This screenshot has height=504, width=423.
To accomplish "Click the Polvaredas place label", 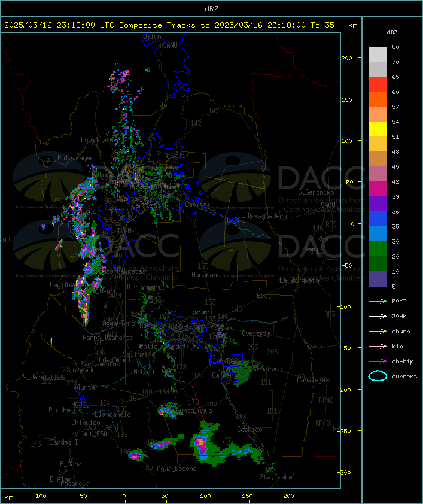I will (75, 158).
